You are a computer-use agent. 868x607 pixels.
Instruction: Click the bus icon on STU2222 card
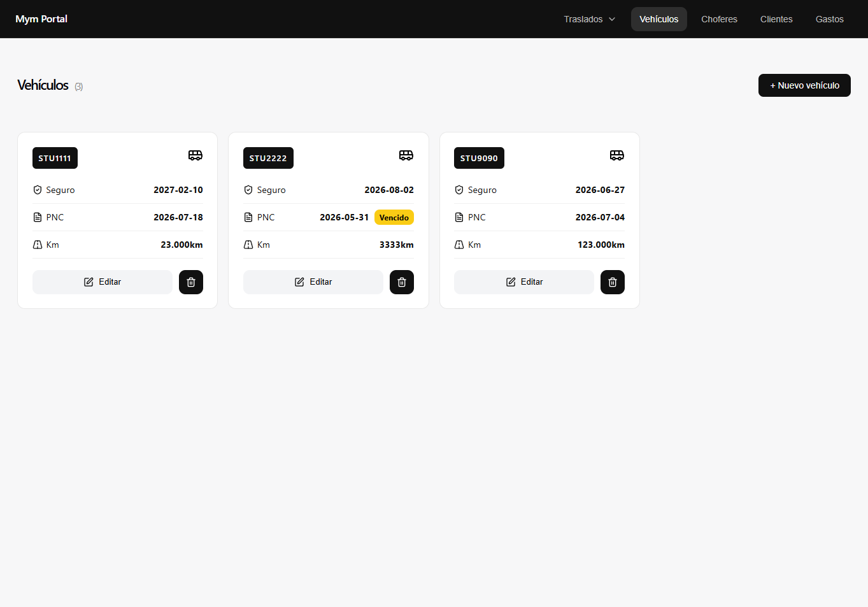point(406,155)
